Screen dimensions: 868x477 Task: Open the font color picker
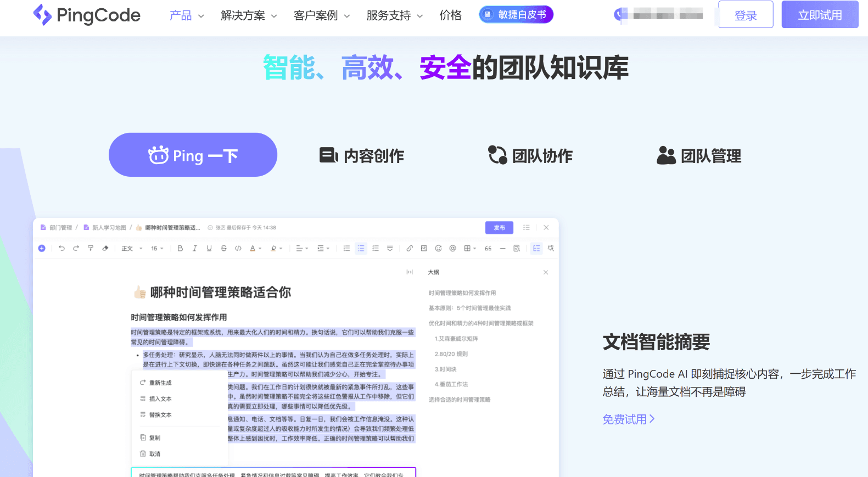(255, 249)
